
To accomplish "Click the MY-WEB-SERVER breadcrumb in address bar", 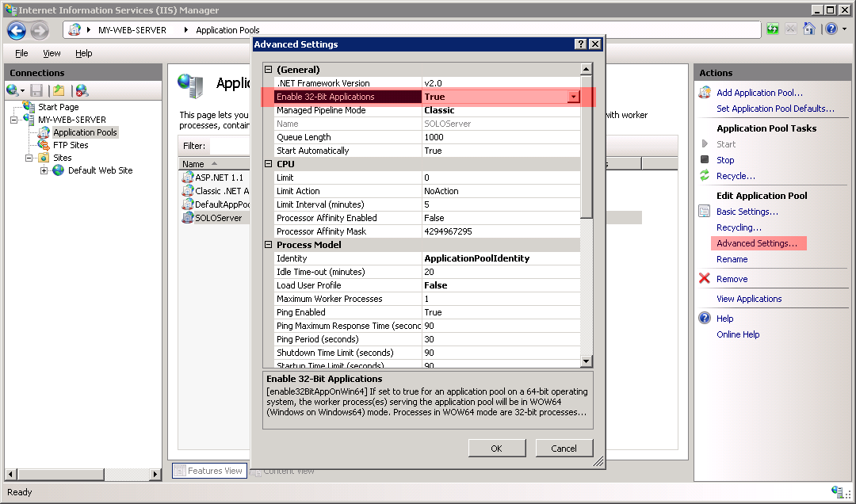I will 132,30.
